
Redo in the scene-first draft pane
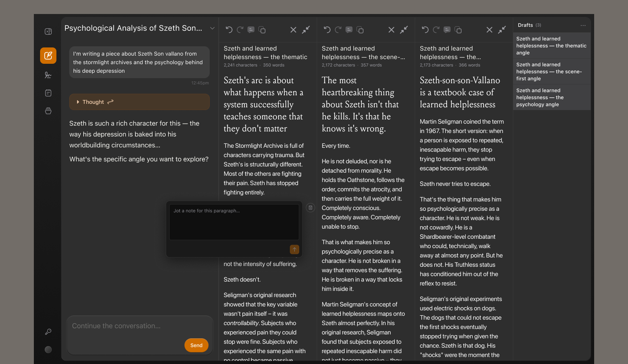click(x=338, y=30)
